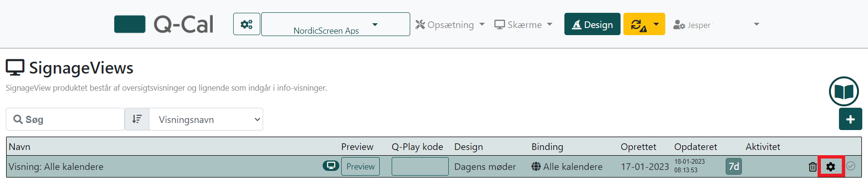Open the gears settings button beside company selector

247,24
